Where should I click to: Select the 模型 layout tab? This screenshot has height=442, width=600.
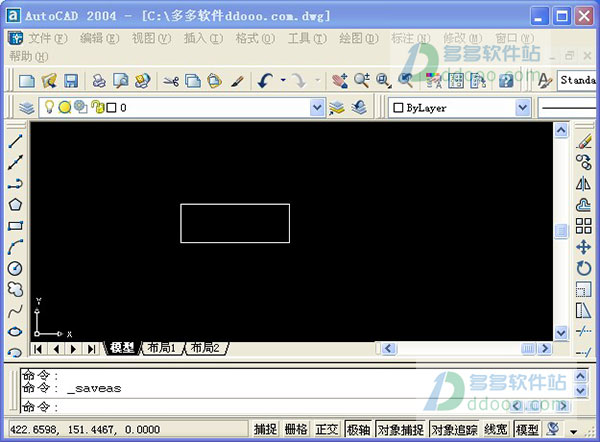point(122,348)
